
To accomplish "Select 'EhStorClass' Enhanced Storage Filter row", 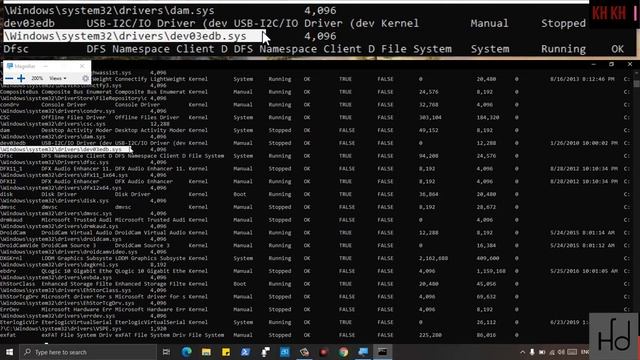I will [x=314, y=284].
